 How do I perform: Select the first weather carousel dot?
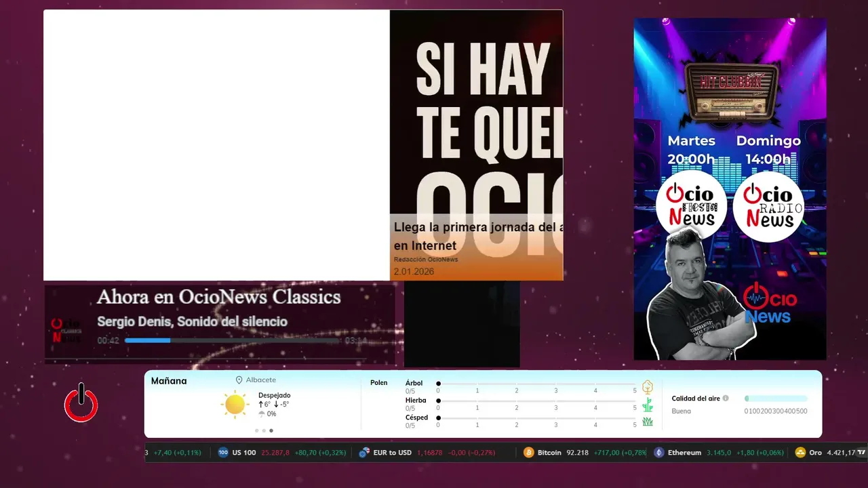tap(257, 430)
